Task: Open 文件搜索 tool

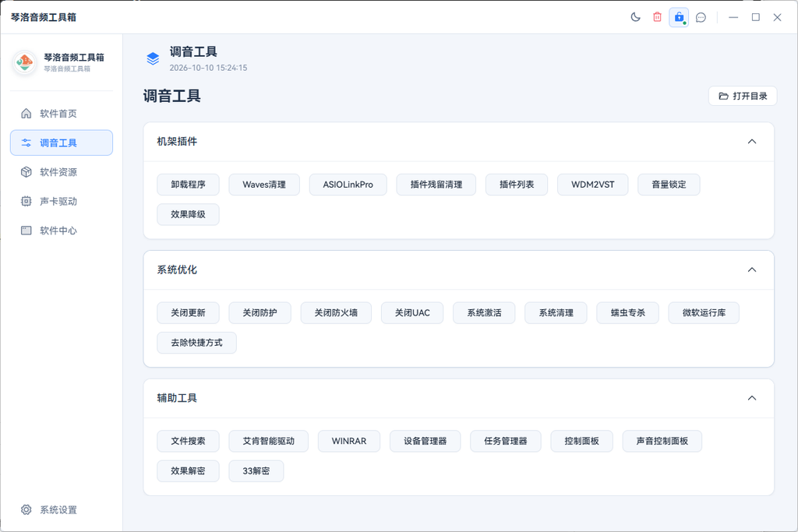Action: (x=188, y=441)
